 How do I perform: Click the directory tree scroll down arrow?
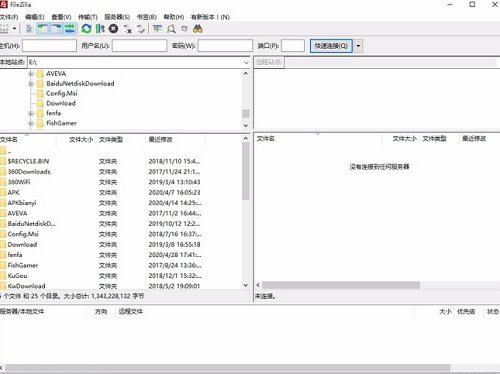click(246, 126)
